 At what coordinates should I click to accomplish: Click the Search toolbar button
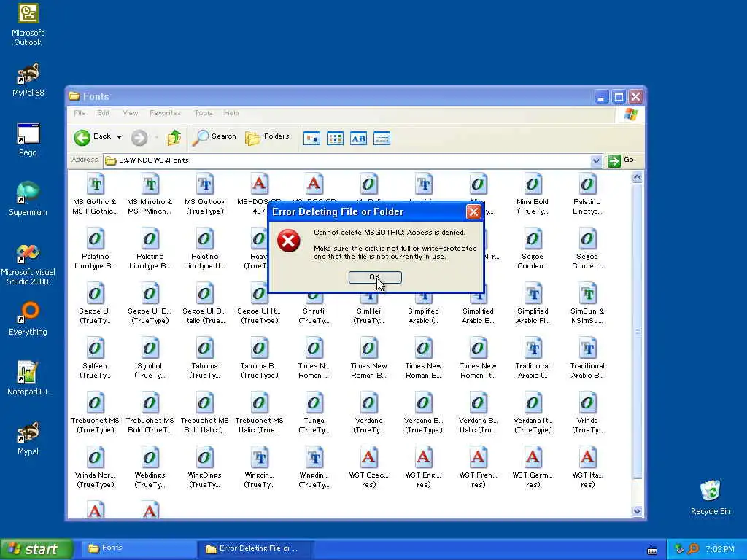coord(214,137)
